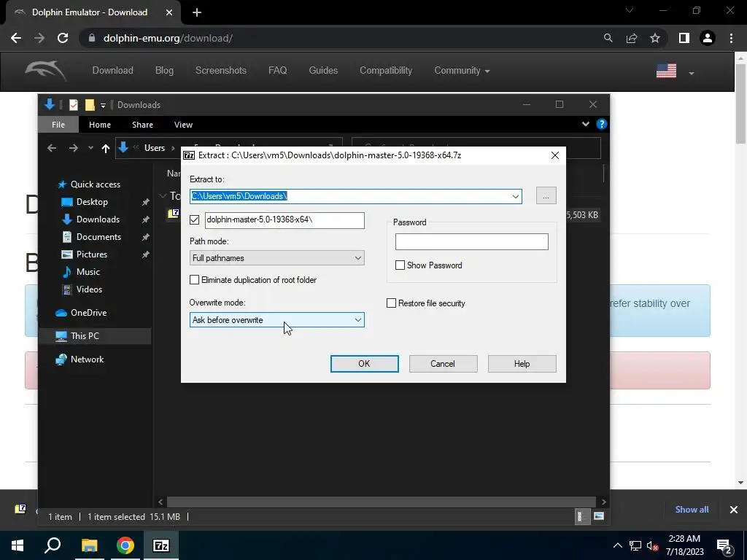Enable Restore file security checkbox
This screenshot has height=560, width=747.
[391, 303]
